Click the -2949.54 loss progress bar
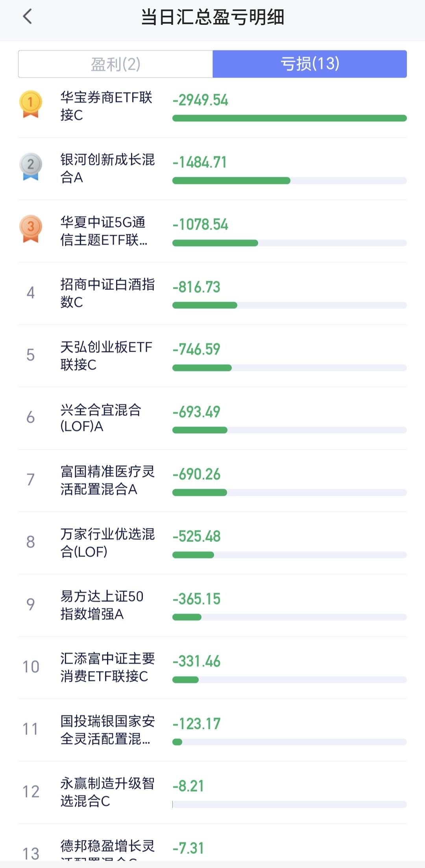Viewport: 425px width, 868px height. (x=289, y=118)
